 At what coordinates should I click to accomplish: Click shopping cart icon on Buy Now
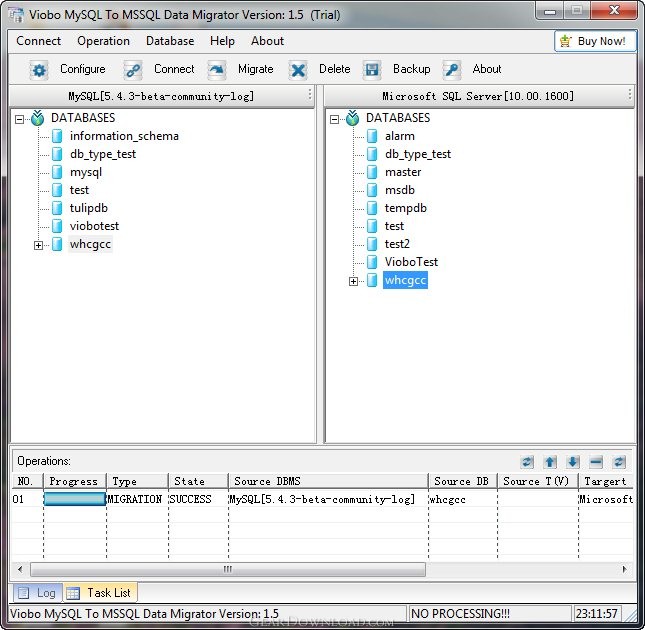coord(566,41)
